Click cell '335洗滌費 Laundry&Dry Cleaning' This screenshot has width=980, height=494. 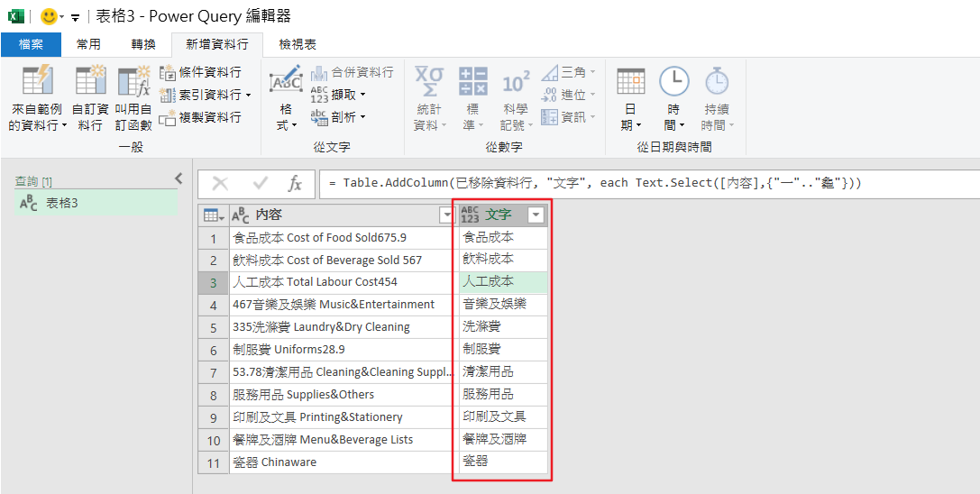point(343,327)
